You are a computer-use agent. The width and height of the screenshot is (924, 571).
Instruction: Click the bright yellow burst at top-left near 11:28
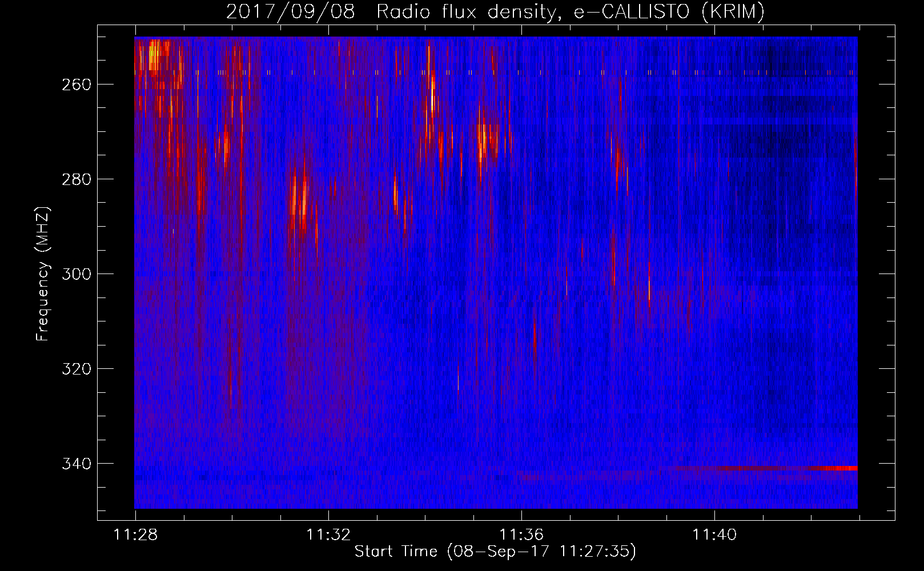tap(154, 56)
